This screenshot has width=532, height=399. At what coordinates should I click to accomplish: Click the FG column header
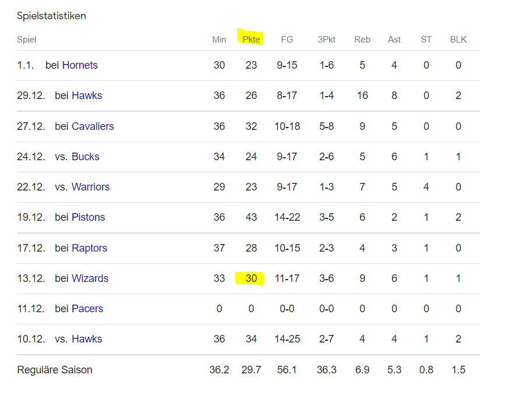(x=287, y=40)
